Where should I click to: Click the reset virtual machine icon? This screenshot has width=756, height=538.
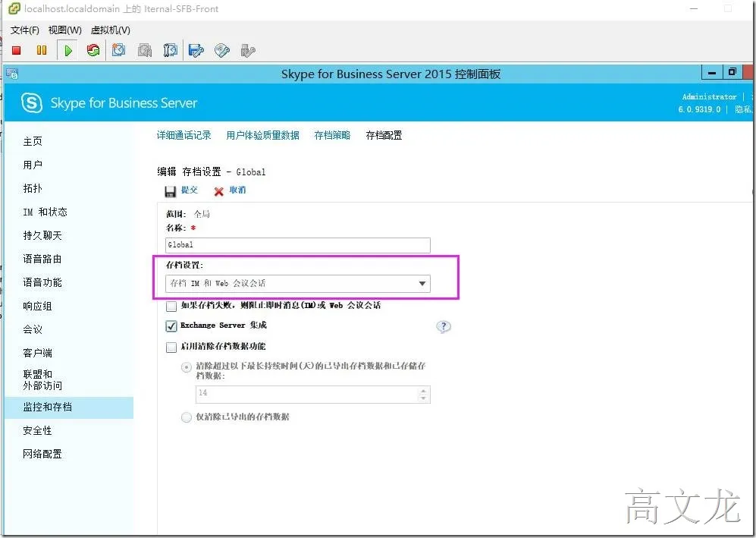pos(93,50)
